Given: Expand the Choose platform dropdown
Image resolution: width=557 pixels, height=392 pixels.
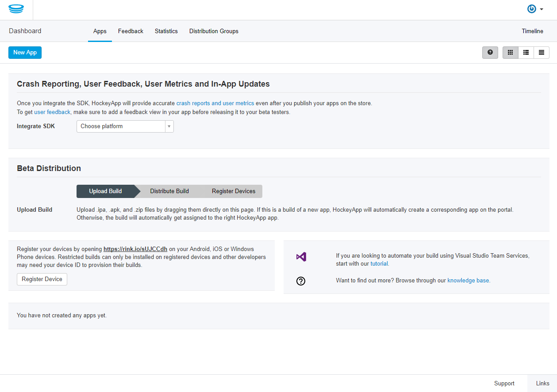Looking at the screenshot, I should coord(125,126).
